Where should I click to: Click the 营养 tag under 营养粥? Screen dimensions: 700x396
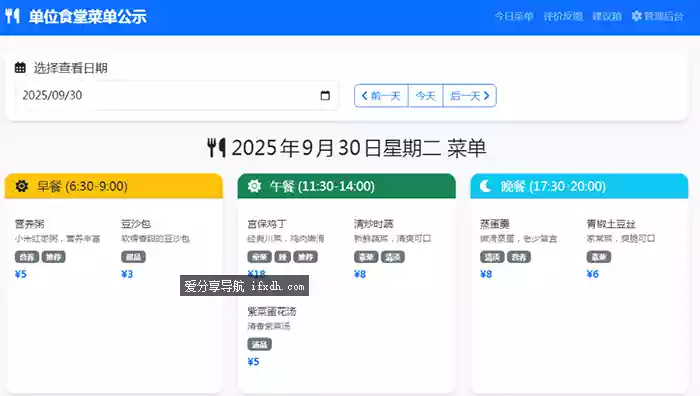pos(27,257)
